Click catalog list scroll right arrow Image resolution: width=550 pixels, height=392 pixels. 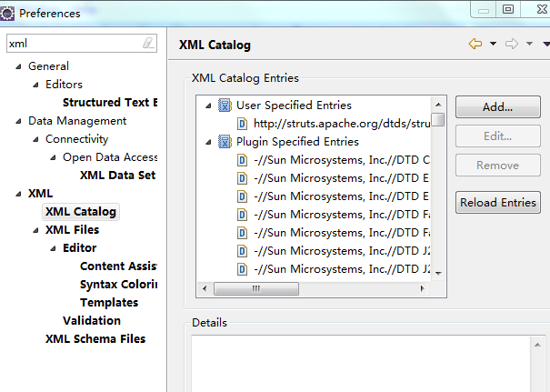pos(423,289)
